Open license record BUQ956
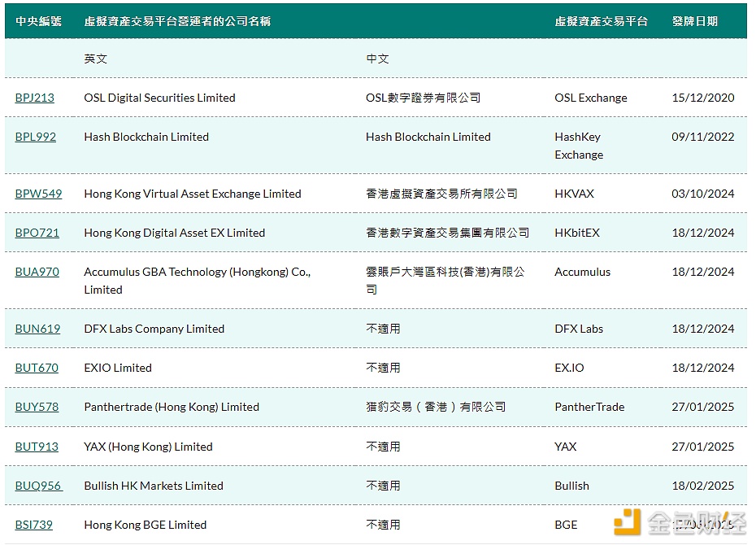Viewport: 756px width, 545px height. [x=38, y=486]
